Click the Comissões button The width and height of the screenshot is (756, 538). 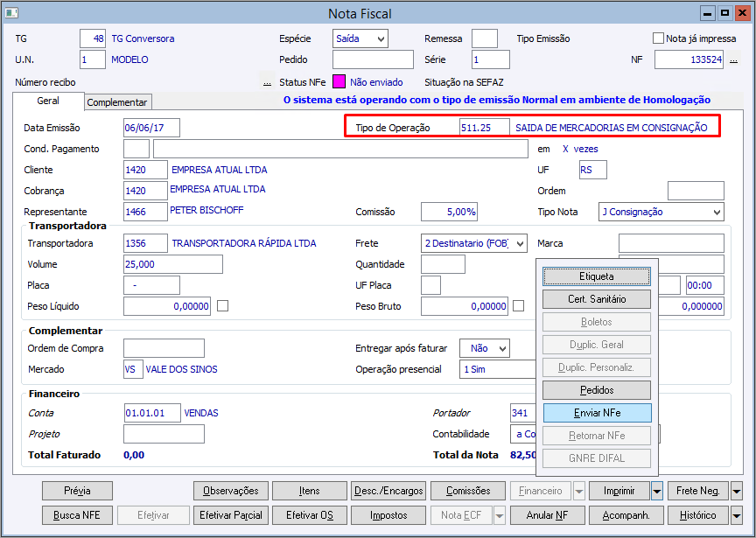pos(467,491)
